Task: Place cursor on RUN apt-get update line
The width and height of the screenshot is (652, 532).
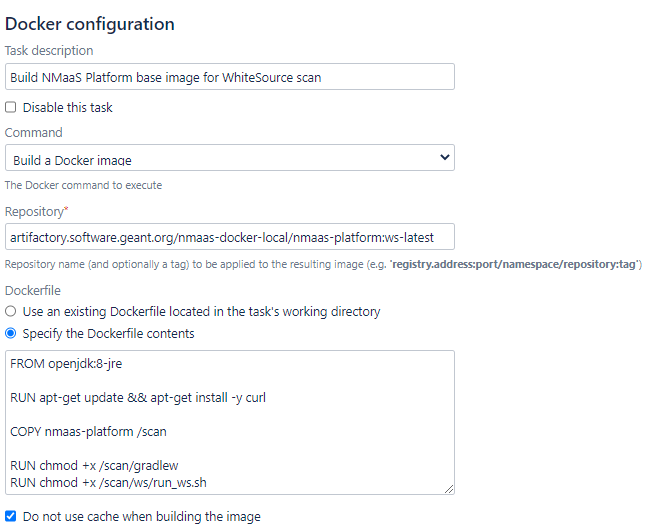Action: tap(138, 398)
